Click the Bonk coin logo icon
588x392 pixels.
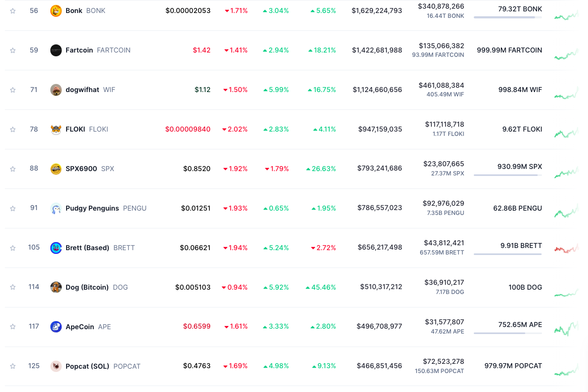coord(56,11)
